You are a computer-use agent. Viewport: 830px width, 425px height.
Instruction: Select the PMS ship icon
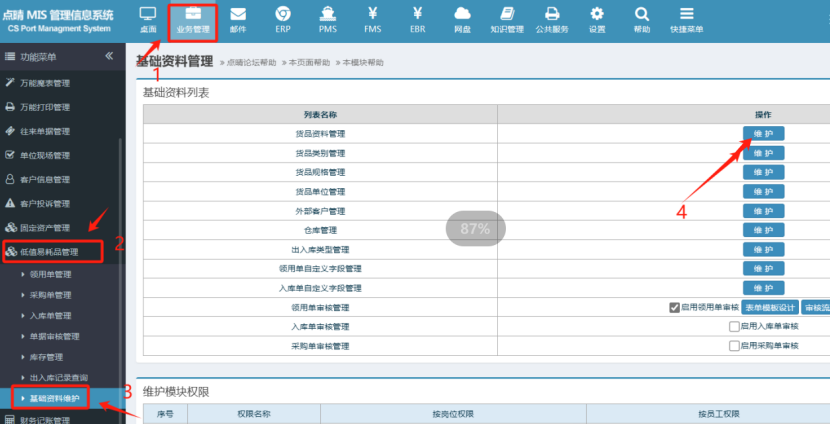coord(328,18)
